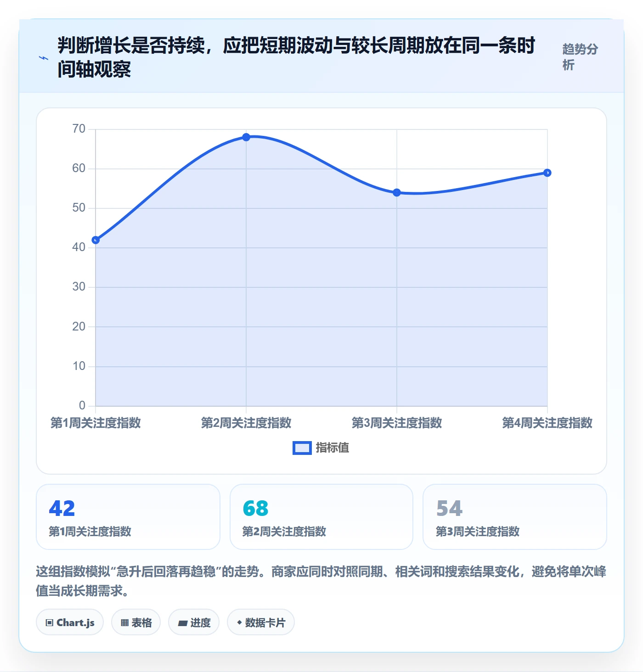The height and width of the screenshot is (672, 643).
Task: Click the y-axis value 50
Action: [79, 208]
